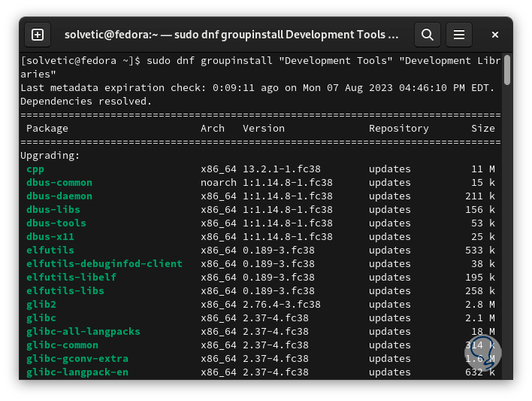Click the dbus-common package entry
Screen dimensions: 532x401
59,183
